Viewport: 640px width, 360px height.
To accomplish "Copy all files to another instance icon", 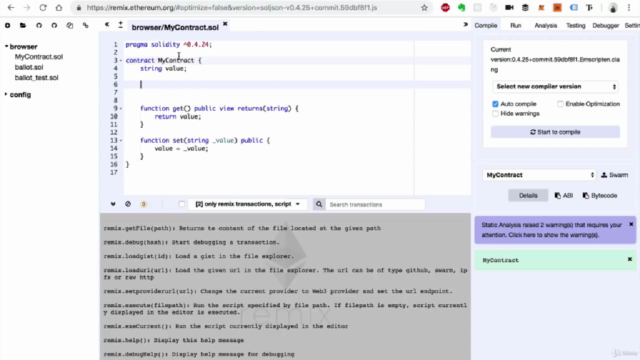I will click(x=70, y=25).
